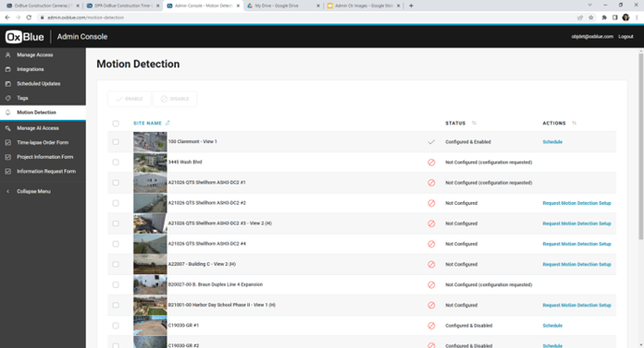Request Motion Detection Setup for ASH3-DC2 #4

pos(577,244)
